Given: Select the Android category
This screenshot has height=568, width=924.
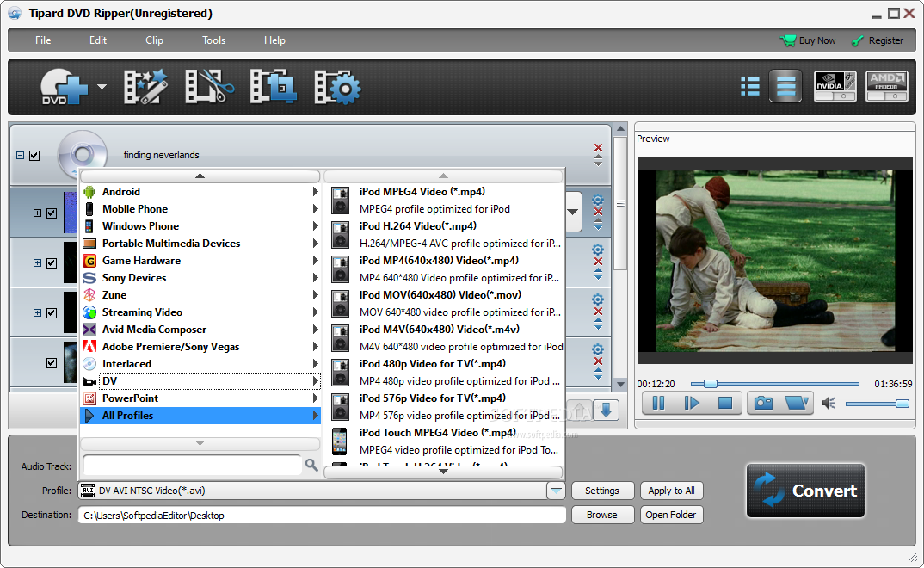Looking at the screenshot, I should 200,192.
